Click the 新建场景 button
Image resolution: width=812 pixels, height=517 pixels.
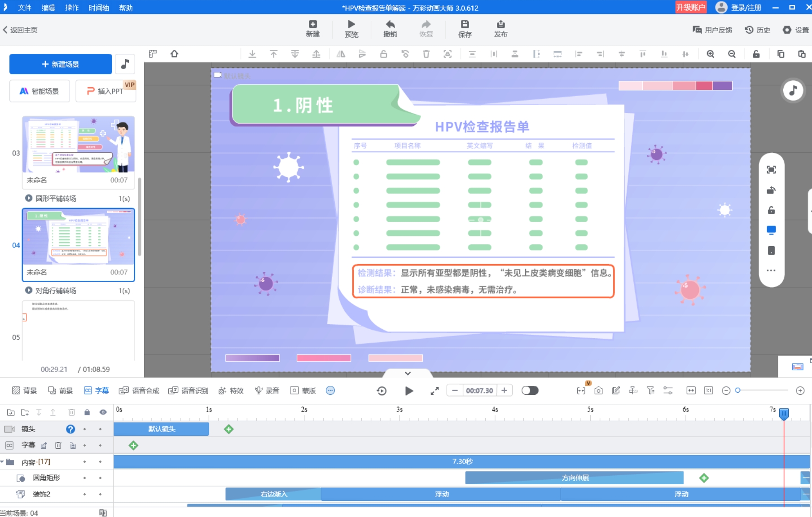click(61, 64)
